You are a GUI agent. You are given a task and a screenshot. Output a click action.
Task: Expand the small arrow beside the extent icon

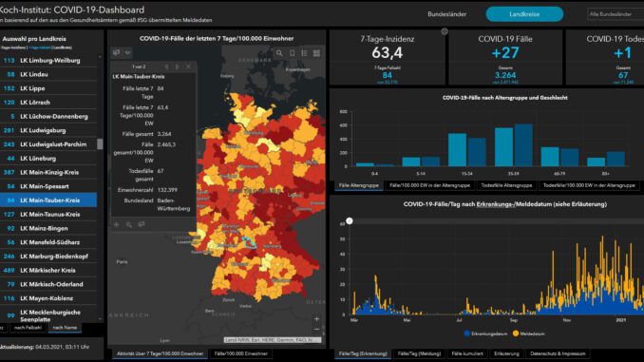click(x=127, y=52)
